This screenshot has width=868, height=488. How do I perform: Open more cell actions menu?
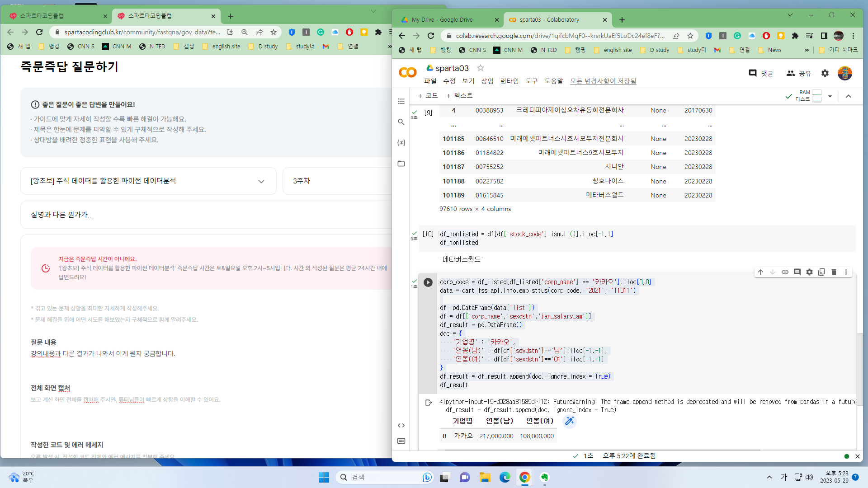[x=846, y=272]
